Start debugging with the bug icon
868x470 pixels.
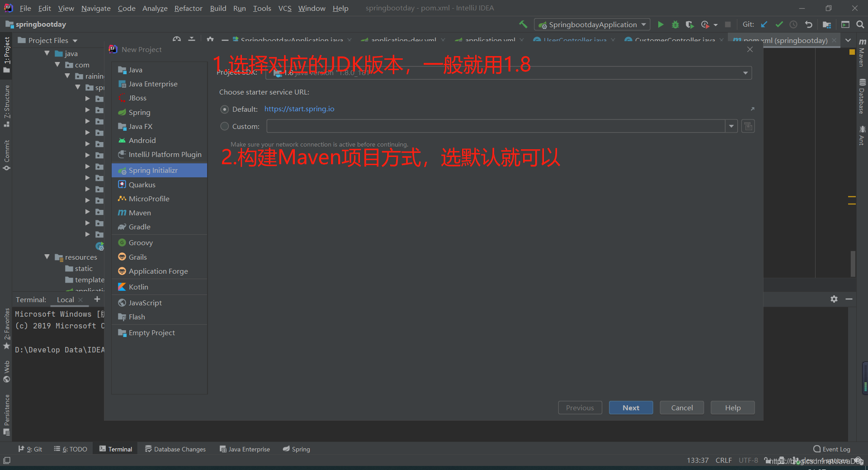675,24
